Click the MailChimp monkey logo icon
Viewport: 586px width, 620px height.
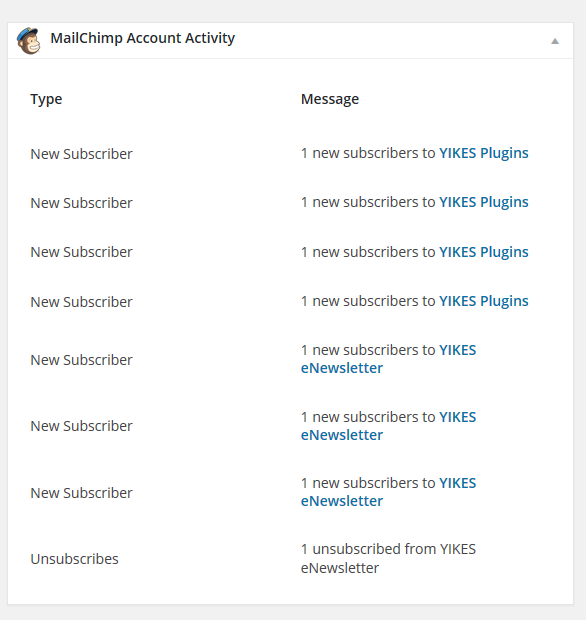point(28,40)
